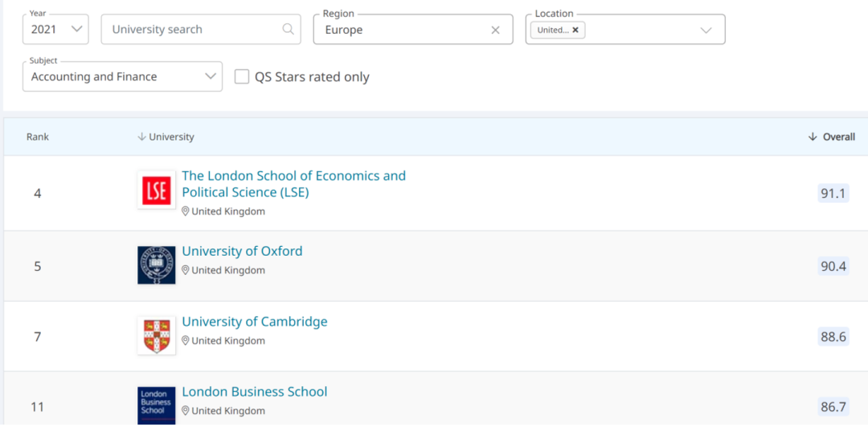This screenshot has height=427, width=868.
Task: Click the University of Cambridge shield logo
Action: (x=156, y=335)
